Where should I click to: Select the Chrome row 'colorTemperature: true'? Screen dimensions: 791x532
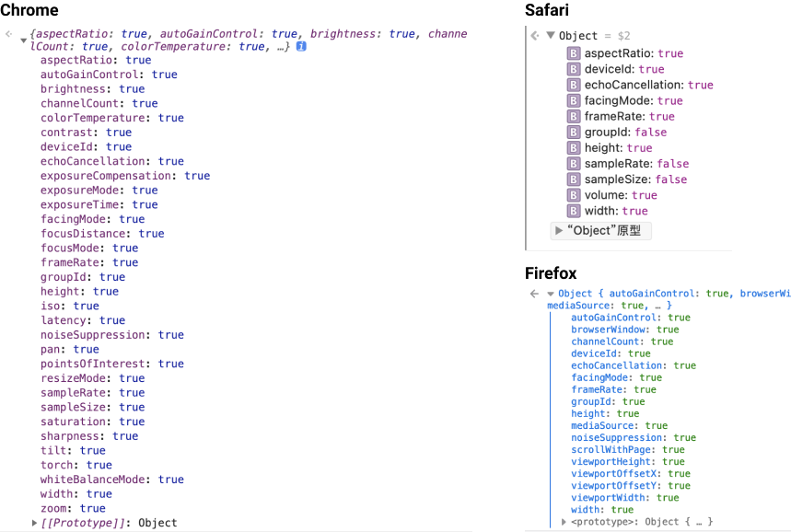pos(112,118)
